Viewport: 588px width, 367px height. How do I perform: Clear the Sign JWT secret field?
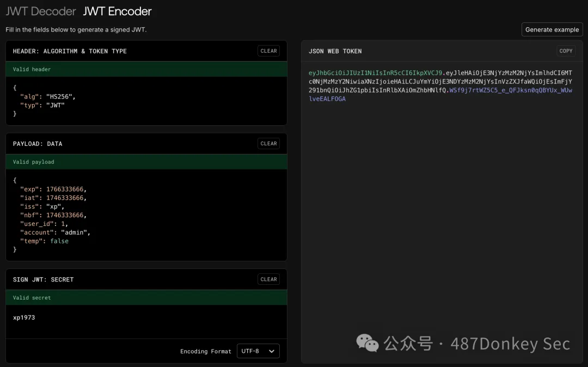click(x=268, y=279)
